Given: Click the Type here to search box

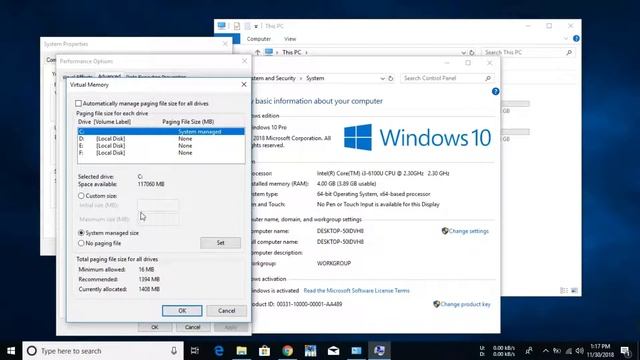Looking at the screenshot, I should pos(104,351).
